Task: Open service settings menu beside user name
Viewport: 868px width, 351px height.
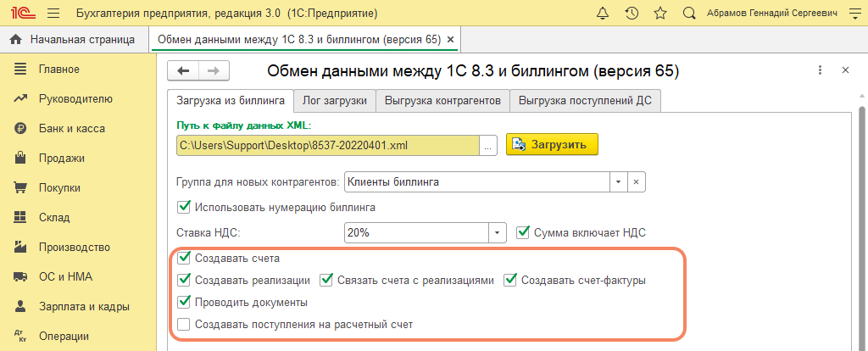Action: coord(855,13)
